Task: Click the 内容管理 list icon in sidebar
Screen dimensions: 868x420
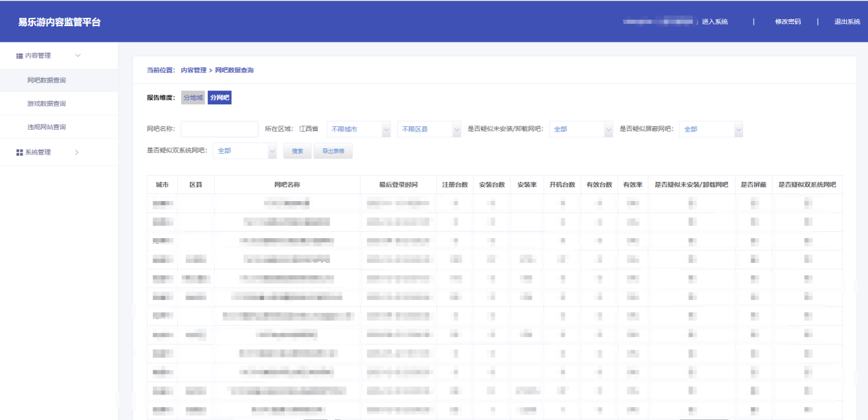Action: [x=20, y=56]
